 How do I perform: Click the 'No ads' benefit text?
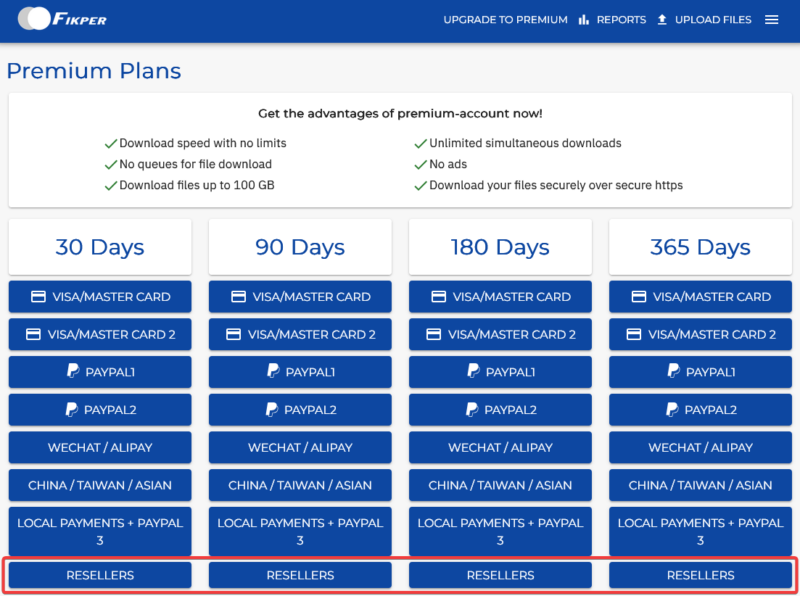click(x=448, y=164)
